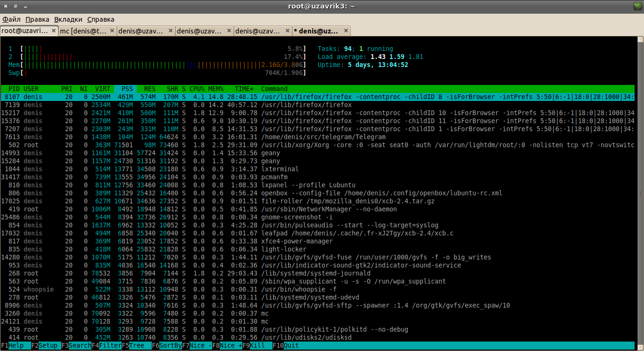Sort by the Command column header
Viewport: 644px width, 351px height.
click(x=274, y=89)
